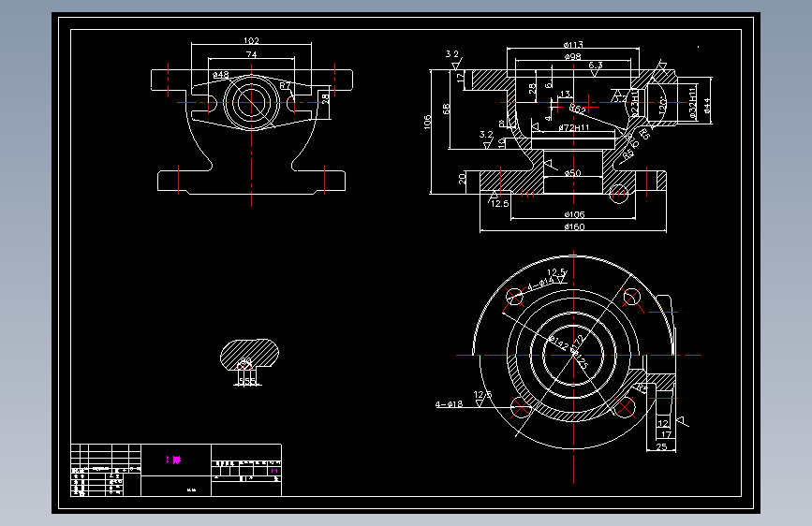Pick the ø160 flange diameter dimension
Screen dimensions: 812x526
574,226
